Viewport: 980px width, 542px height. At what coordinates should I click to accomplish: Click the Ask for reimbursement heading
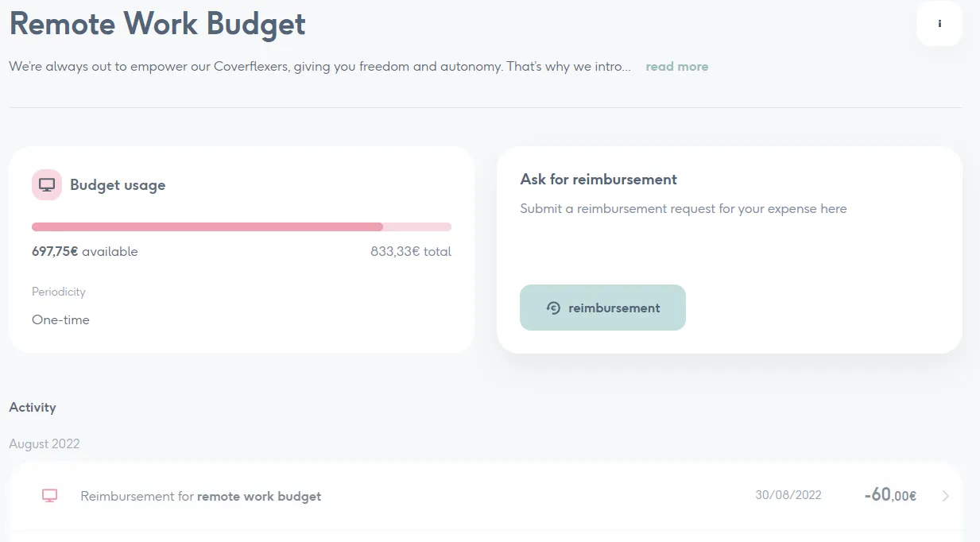pyautogui.click(x=598, y=180)
